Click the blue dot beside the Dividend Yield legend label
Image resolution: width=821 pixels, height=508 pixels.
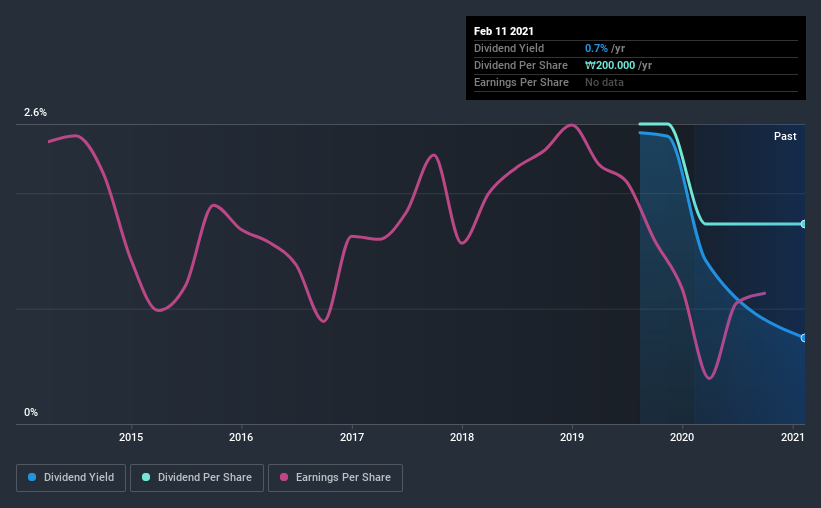pyautogui.click(x=31, y=478)
